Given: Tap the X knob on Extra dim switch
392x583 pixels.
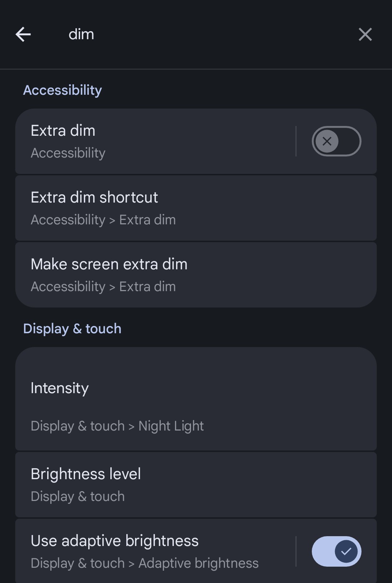Looking at the screenshot, I should pos(327,141).
